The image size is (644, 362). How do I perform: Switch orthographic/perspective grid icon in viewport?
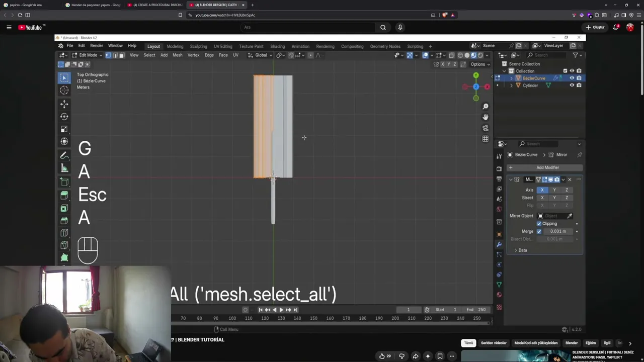point(486,138)
